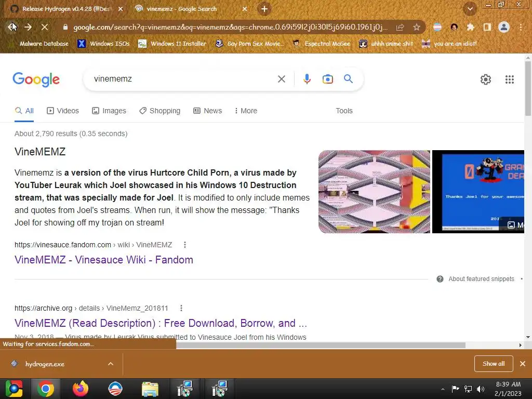The height and width of the screenshot is (399, 532).
Task: Click the Google logo
Action: pos(36,79)
